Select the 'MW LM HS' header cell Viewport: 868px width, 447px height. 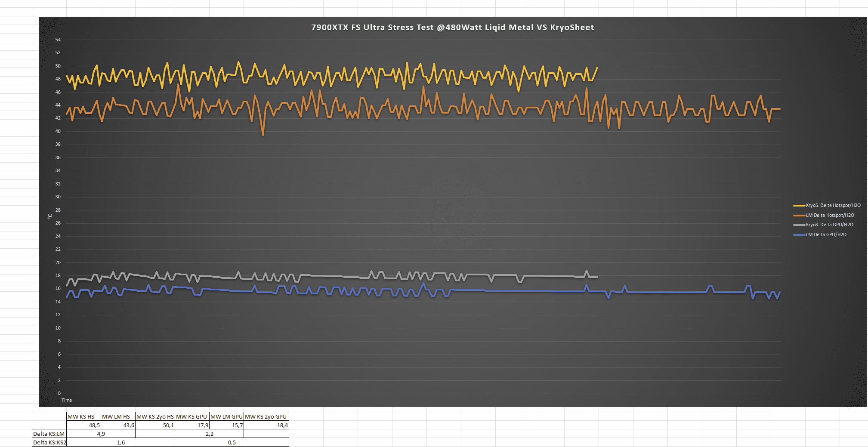click(x=118, y=416)
